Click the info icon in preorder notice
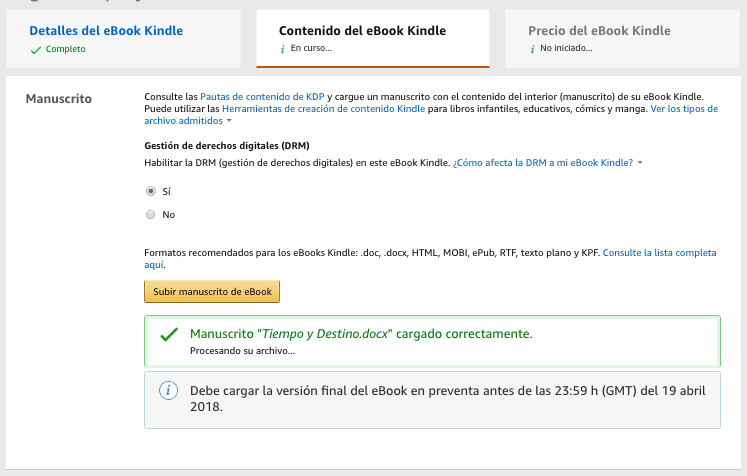The width and height of the screenshot is (747, 476). [169, 390]
